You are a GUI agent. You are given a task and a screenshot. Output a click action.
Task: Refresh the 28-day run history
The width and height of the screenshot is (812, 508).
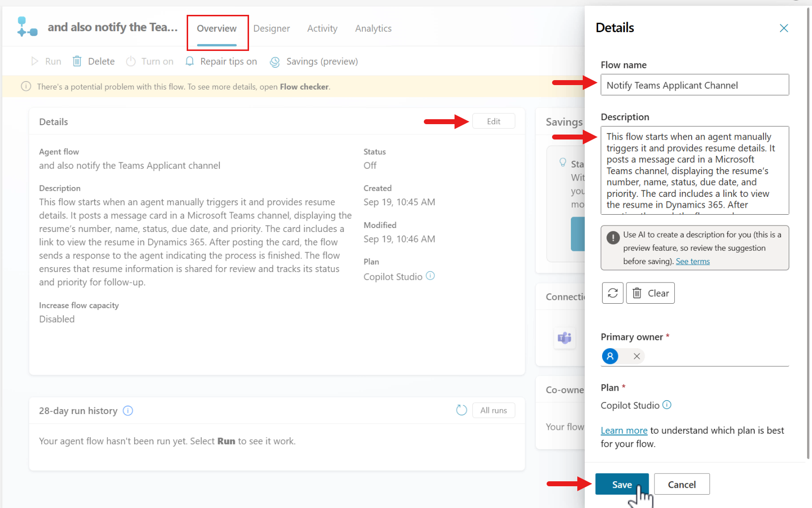click(461, 410)
